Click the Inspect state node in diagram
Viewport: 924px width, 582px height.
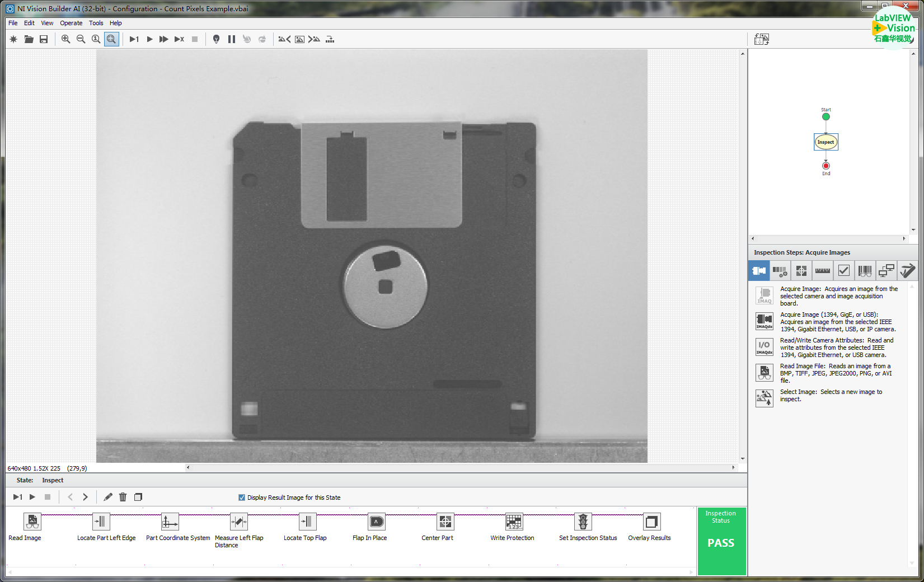[825, 142]
